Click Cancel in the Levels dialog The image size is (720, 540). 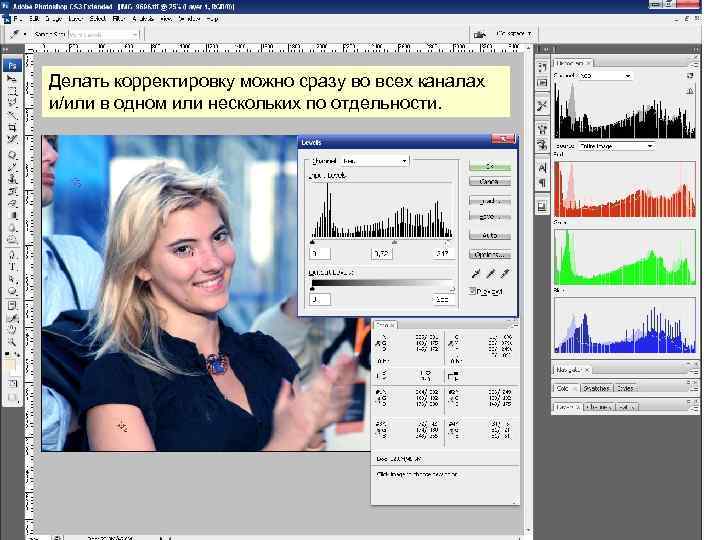(x=490, y=182)
